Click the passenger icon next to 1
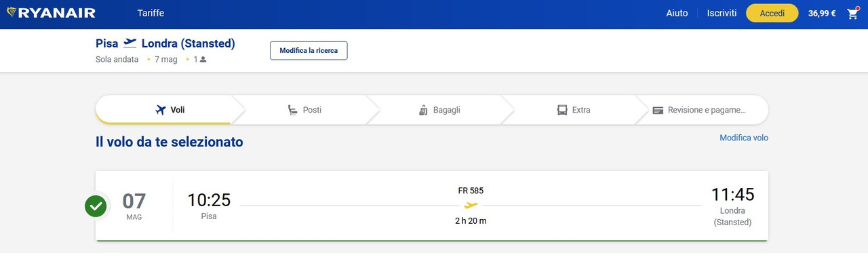Screen dimensions: 868x272 [x=203, y=60]
